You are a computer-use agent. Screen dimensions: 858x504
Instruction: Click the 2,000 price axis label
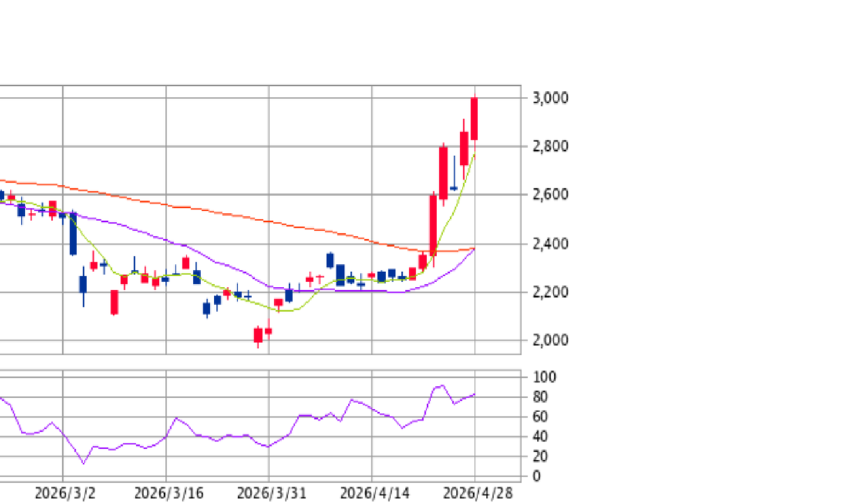[x=550, y=340]
